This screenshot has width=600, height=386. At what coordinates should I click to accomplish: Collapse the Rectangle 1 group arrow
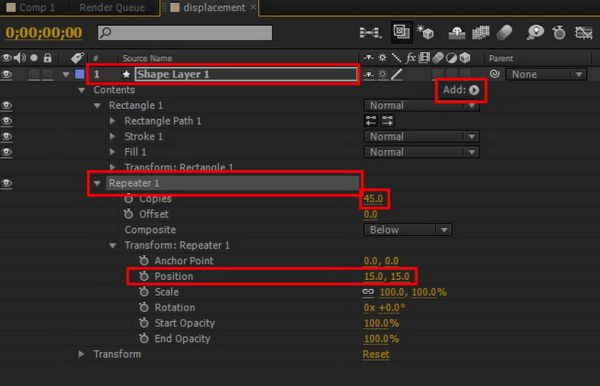[x=97, y=106]
